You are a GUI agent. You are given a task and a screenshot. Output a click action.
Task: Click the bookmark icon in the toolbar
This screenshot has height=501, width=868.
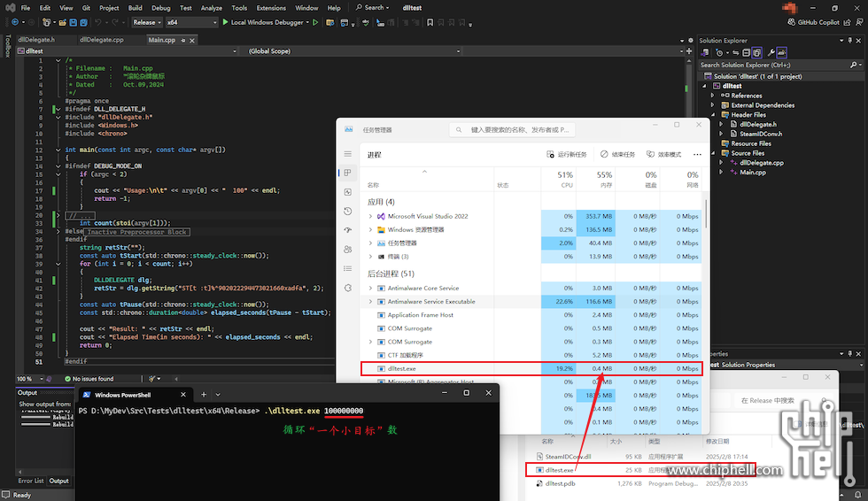[430, 23]
